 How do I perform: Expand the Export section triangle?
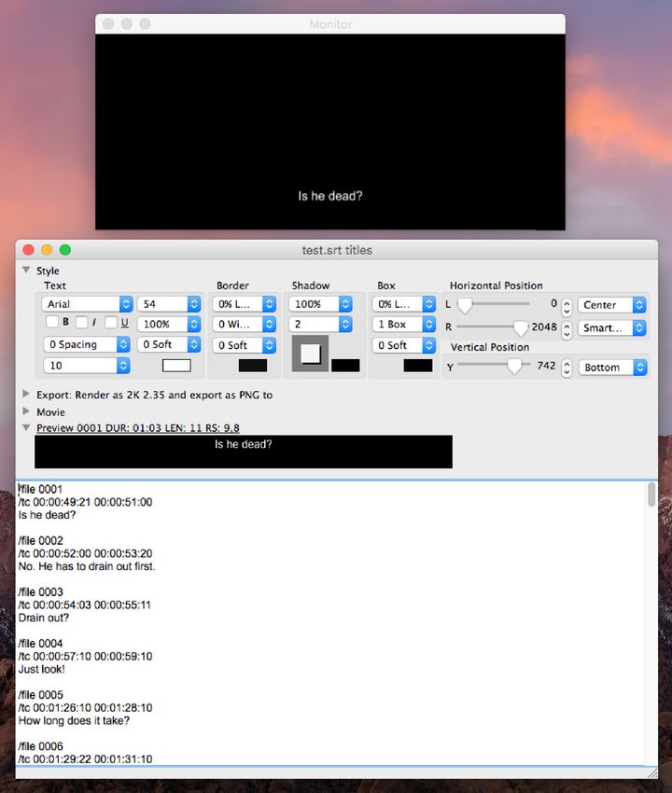[x=26, y=394]
